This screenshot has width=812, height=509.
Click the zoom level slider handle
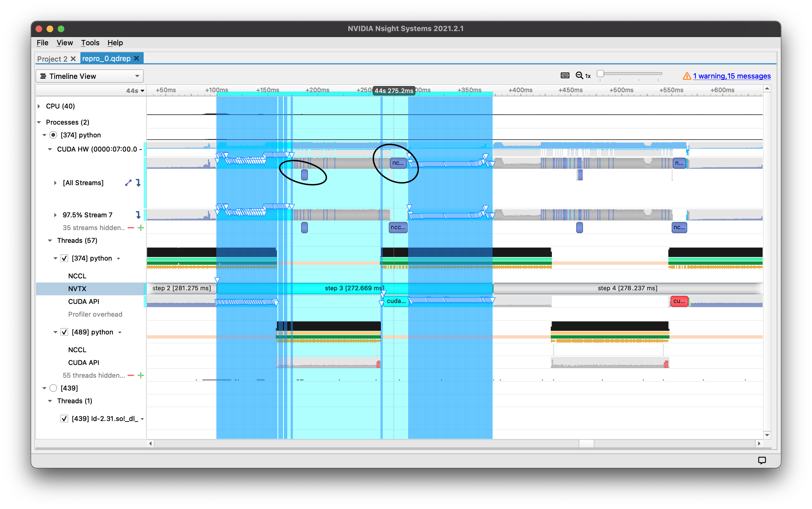coord(600,73)
